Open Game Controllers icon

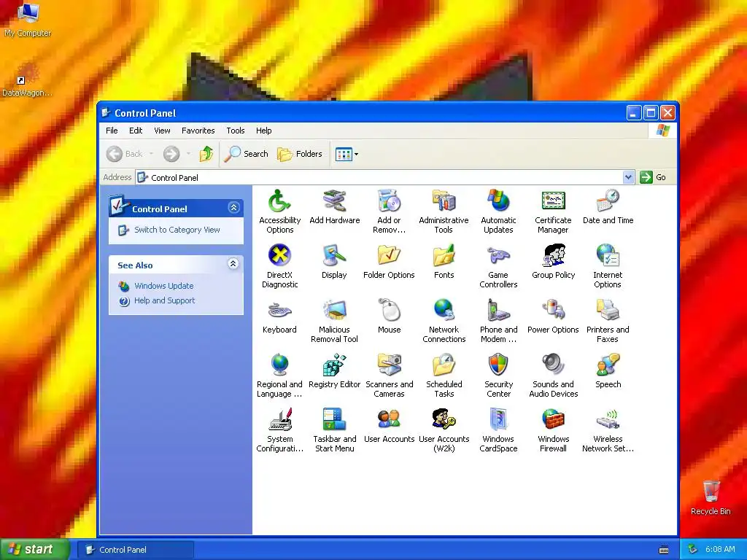[x=498, y=256]
